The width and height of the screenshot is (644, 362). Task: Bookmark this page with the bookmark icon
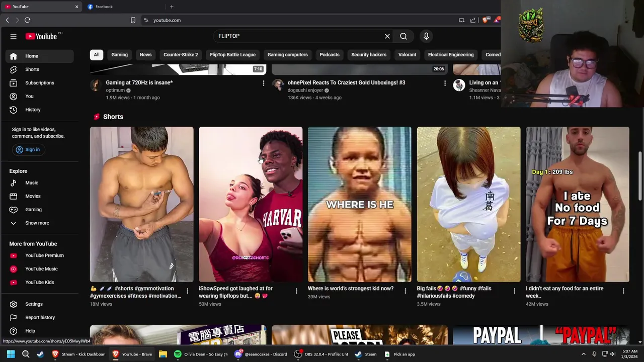click(x=133, y=20)
